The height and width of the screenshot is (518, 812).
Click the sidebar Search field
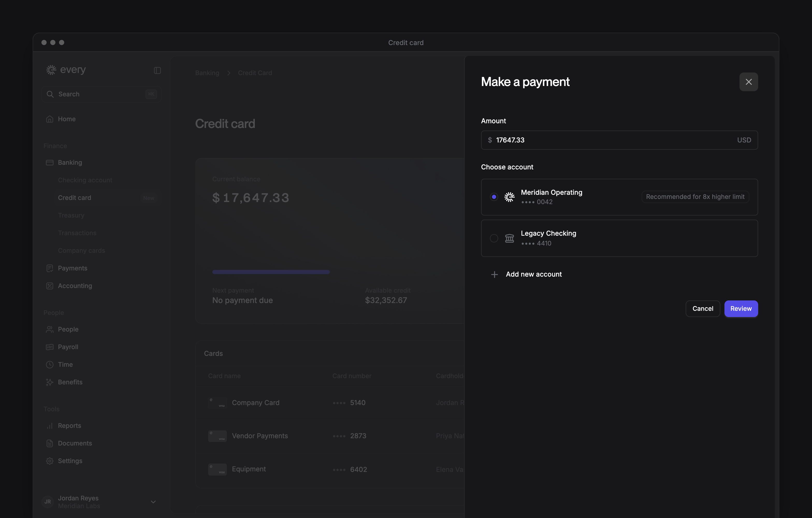[101, 94]
